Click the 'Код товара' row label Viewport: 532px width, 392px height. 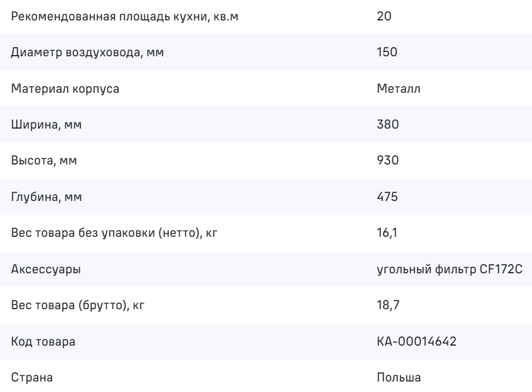point(43,341)
